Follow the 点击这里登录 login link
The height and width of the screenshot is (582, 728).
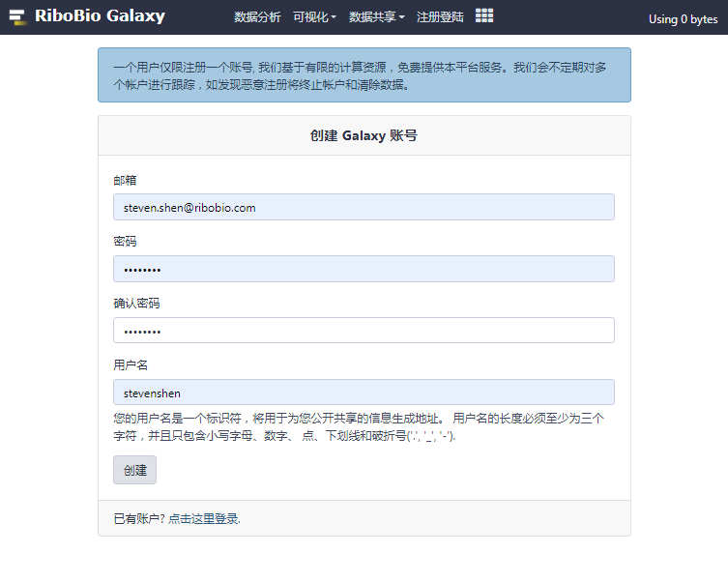(204, 518)
